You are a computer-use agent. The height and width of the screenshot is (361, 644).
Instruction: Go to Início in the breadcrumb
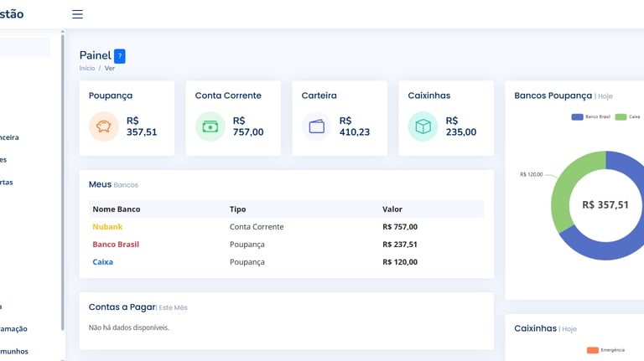pyautogui.click(x=87, y=68)
